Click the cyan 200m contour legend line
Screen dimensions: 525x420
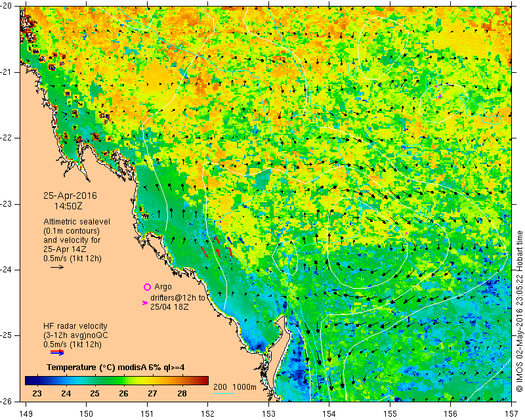coord(224,393)
